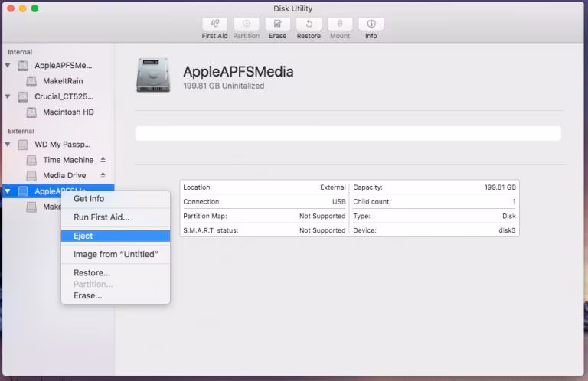This screenshot has width=588, height=381.
Task: Click the yellow minimize window button
Action: tap(23, 8)
